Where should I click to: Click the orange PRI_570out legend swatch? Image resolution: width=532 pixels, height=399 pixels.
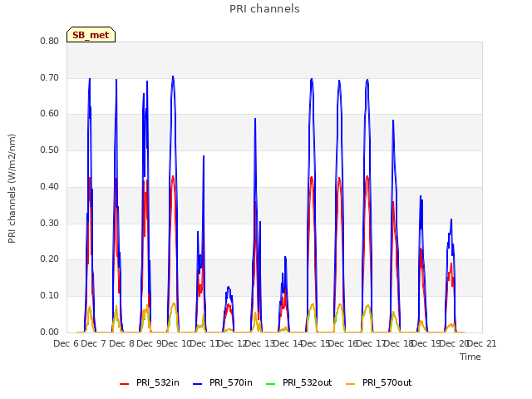(x=351, y=384)
